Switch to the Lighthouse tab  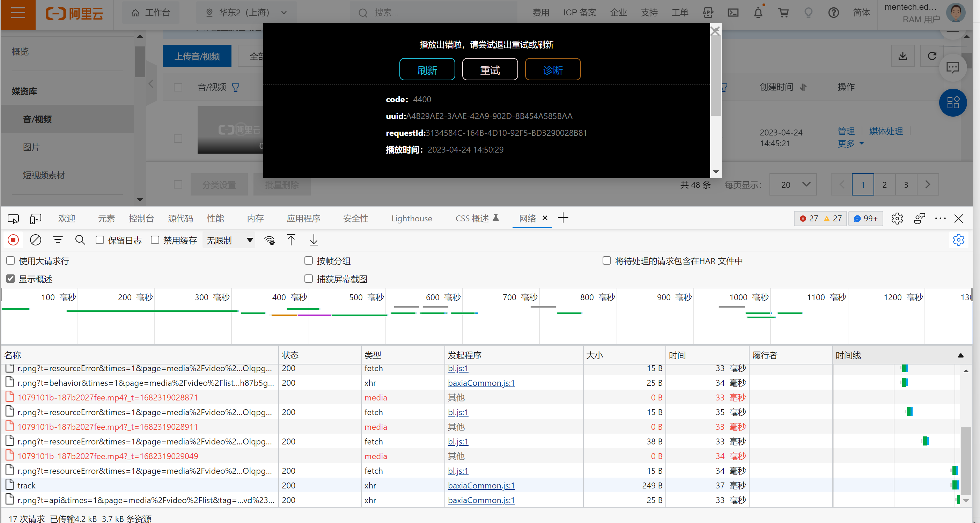coord(412,218)
